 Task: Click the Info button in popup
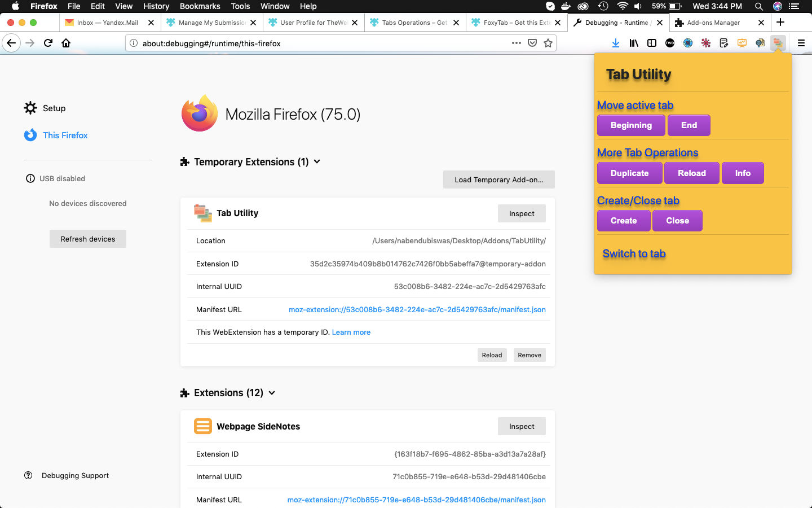pyautogui.click(x=743, y=173)
